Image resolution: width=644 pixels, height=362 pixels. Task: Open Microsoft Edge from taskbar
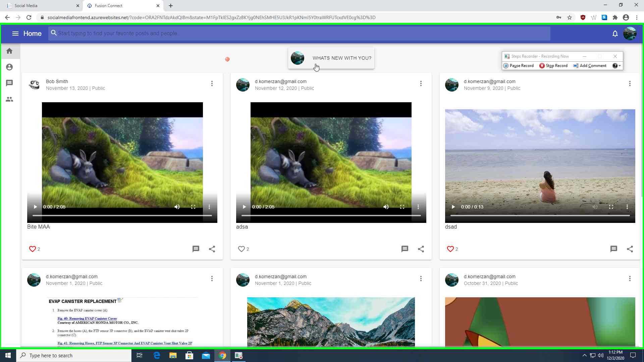coord(157,355)
